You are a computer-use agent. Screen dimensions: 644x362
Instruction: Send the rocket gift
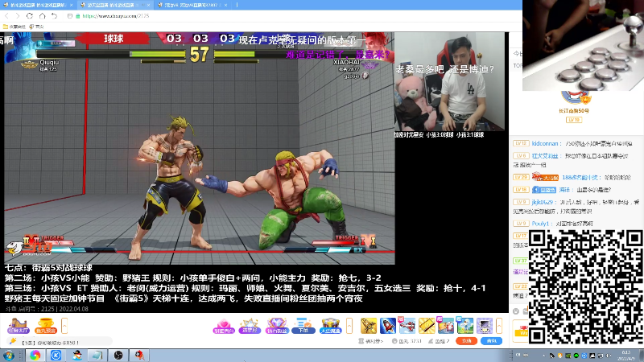pyautogui.click(x=388, y=326)
